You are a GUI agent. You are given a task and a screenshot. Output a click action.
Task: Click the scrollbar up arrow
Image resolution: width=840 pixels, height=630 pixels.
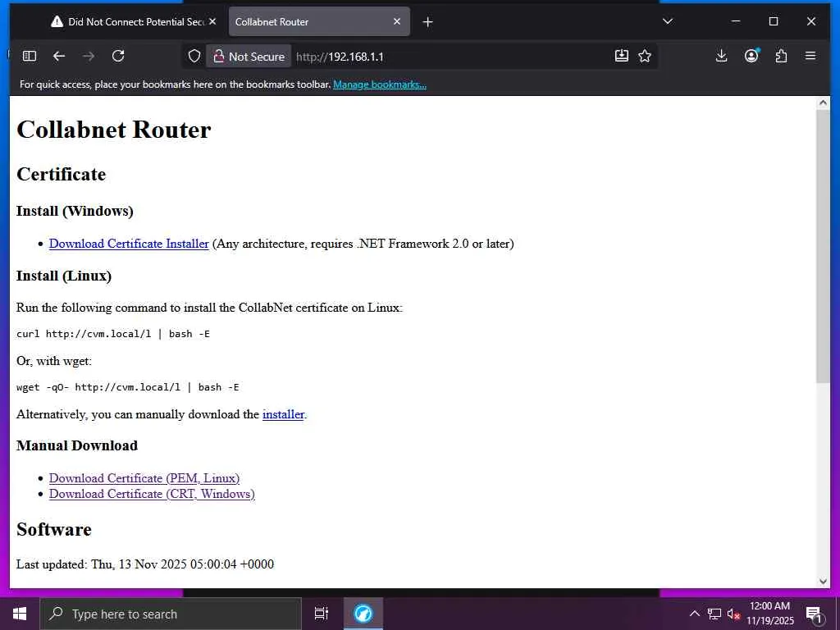tap(824, 103)
